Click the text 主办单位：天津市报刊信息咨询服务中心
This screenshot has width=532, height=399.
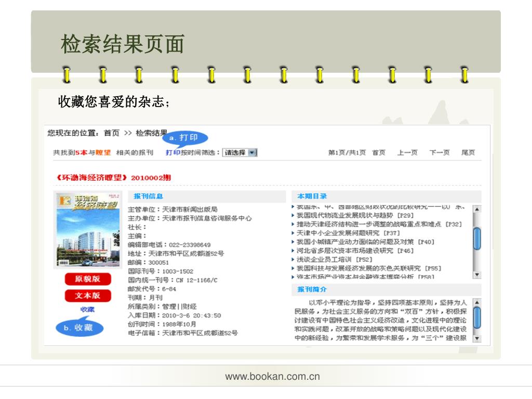190,218
